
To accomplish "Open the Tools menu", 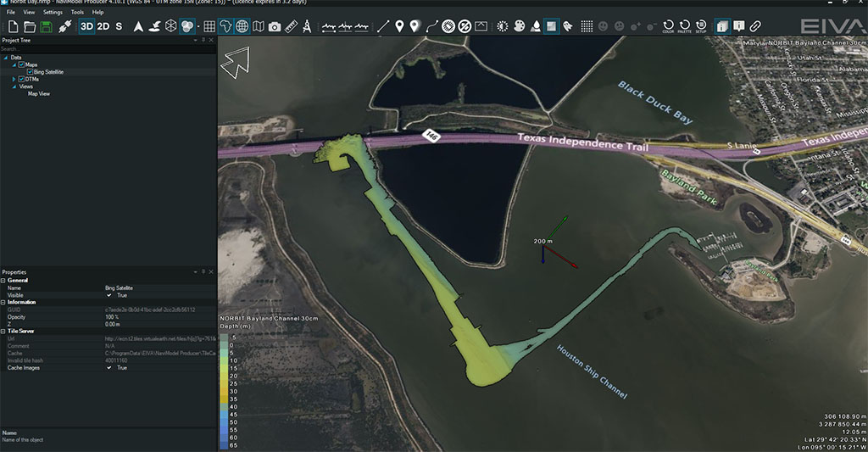I will [77, 13].
